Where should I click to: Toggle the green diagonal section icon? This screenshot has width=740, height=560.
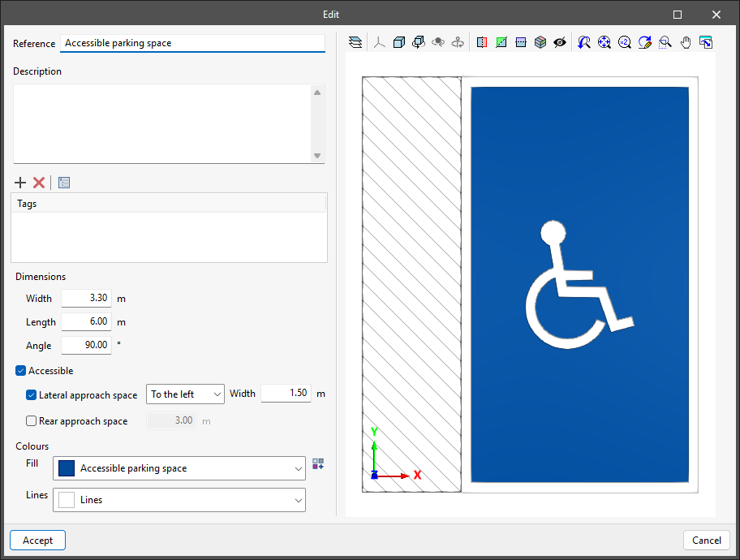pos(501,42)
